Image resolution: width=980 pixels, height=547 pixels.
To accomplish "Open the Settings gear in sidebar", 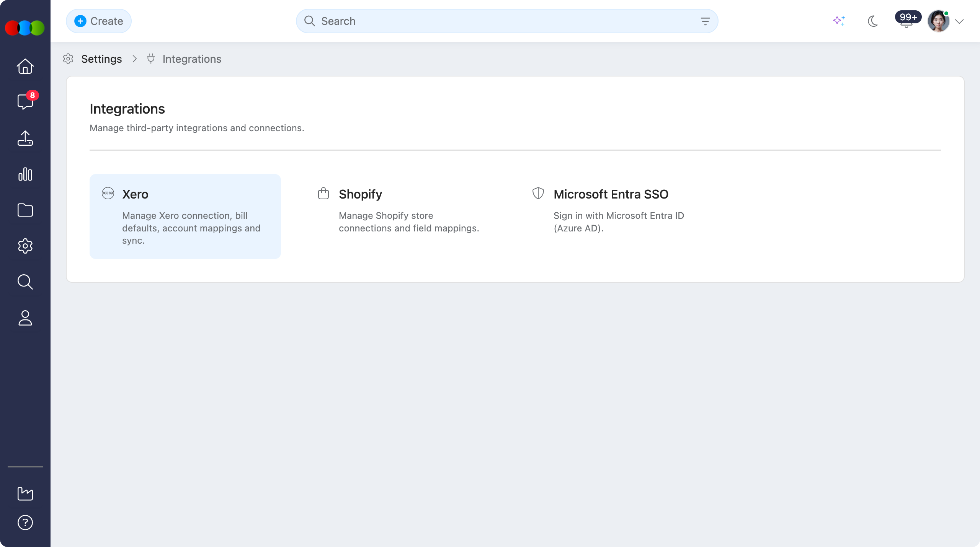I will click(x=25, y=246).
